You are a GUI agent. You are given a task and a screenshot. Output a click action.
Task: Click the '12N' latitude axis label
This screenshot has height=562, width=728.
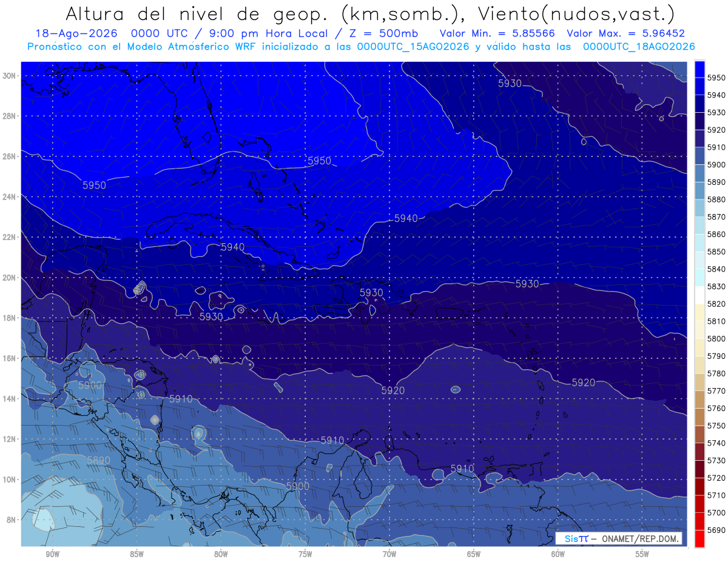8,439
